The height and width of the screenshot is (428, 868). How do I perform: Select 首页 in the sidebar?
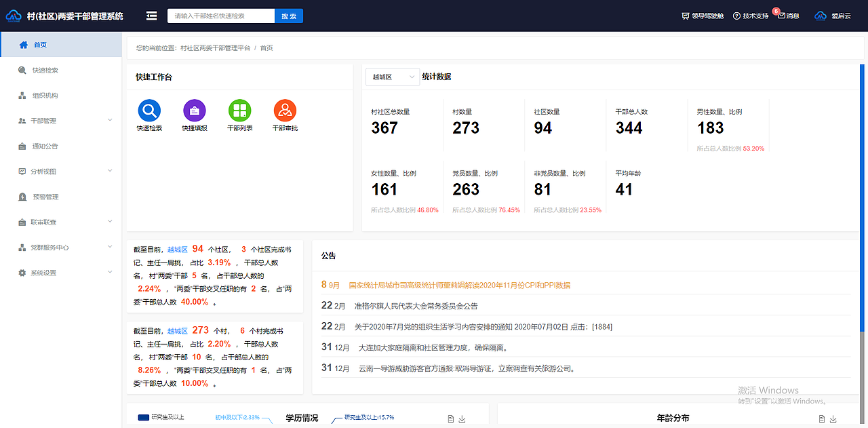pos(39,44)
